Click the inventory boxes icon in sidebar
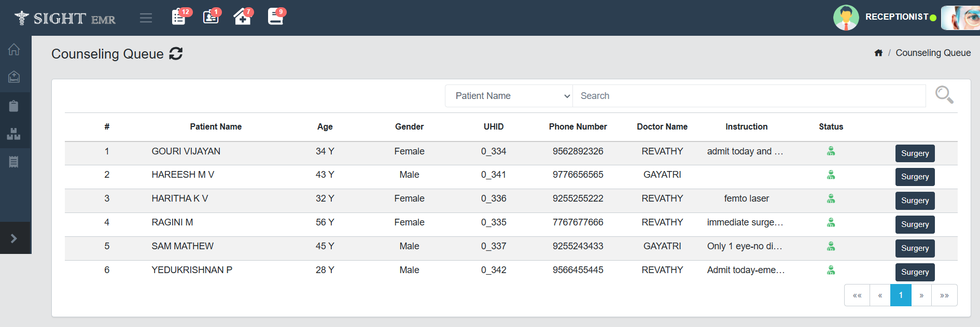This screenshot has width=980, height=327. [x=14, y=134]
